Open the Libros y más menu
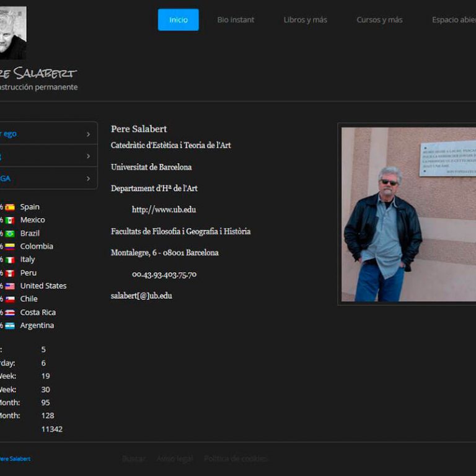The image size is (476, 476). coord(305,20)
